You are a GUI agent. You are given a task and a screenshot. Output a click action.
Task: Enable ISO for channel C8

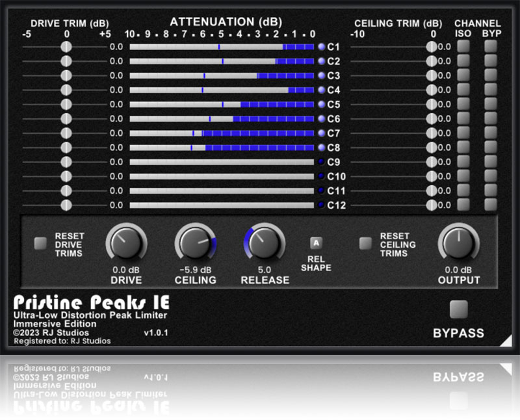[x=463, y=148]
